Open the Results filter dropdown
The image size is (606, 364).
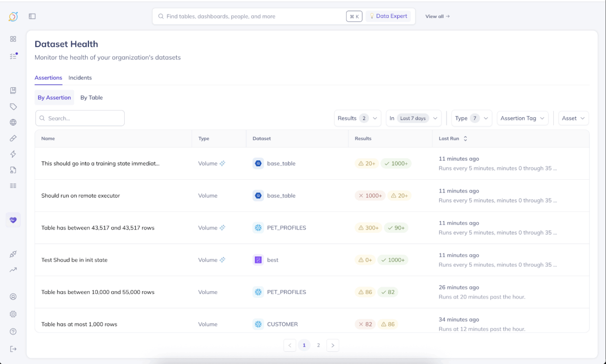pos(357,118)
